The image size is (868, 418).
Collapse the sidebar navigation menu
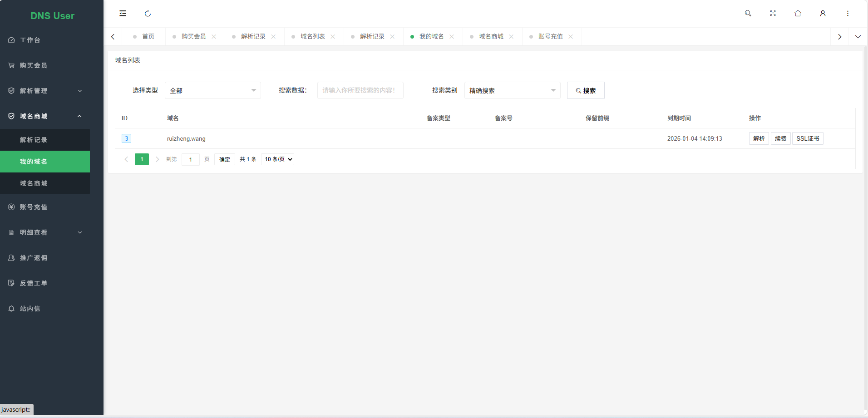123,13
